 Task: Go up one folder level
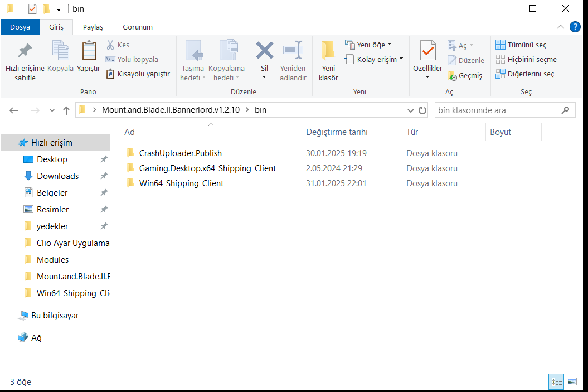coord(66,110)
